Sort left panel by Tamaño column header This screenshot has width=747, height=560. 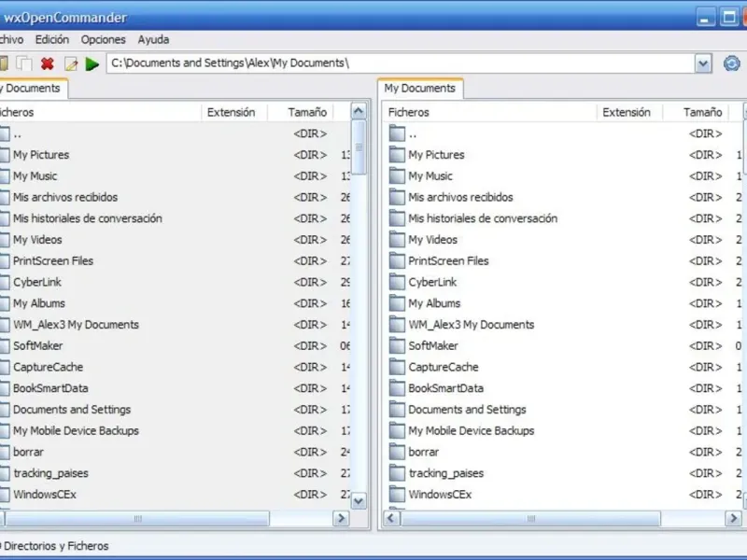click(x=301, y=112)
